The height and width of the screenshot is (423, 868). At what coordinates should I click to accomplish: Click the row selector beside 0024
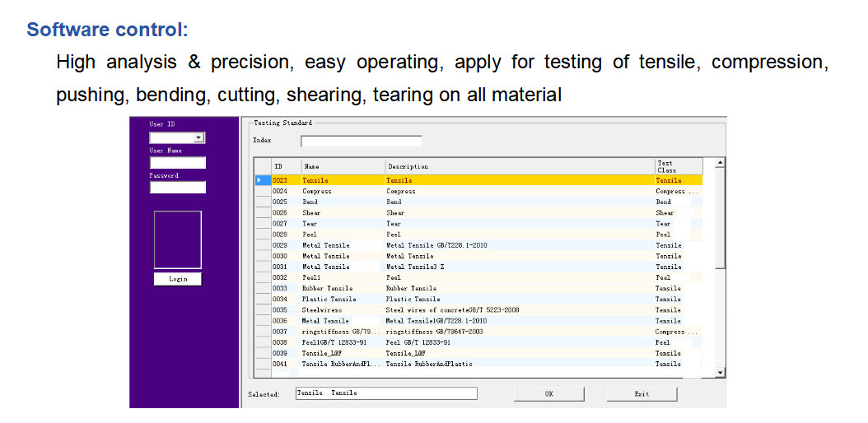click(263, 191)
